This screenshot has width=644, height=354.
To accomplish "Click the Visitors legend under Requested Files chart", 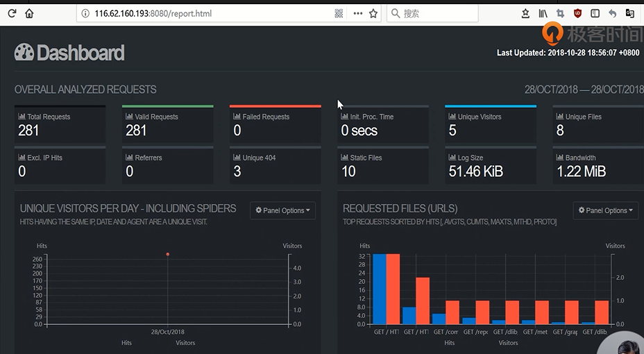I will [x=508, y=342].
